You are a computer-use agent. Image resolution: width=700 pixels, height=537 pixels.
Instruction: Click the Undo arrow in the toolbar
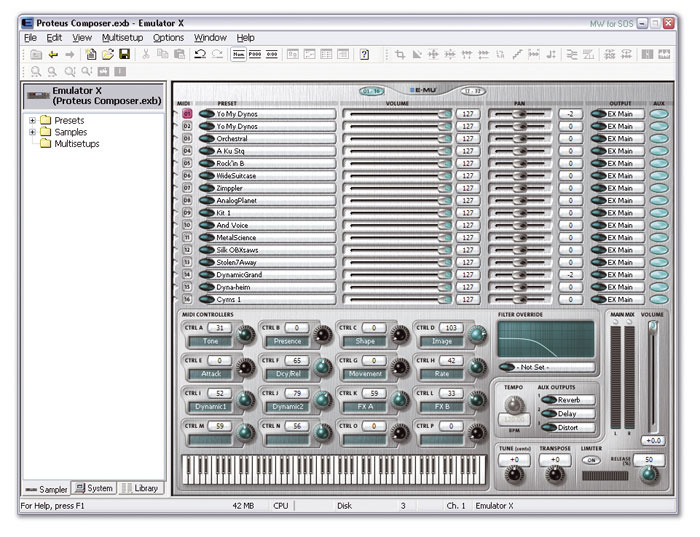point(200,54)
